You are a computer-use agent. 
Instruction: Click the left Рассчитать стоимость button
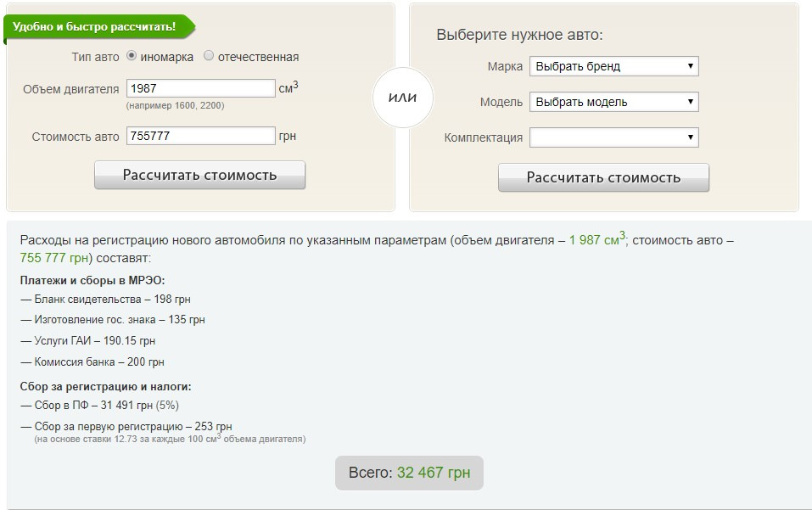(199, 175)
